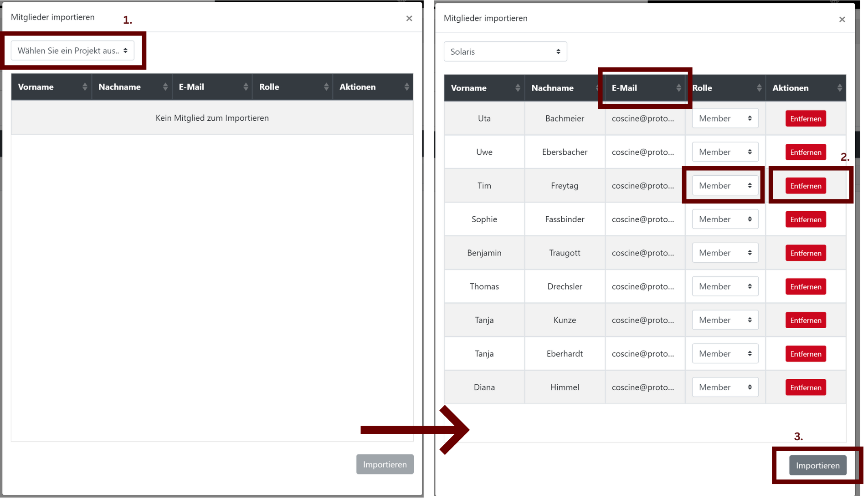868x499 pixels.
Task: Sort left table by Vorname column
Action: coord(51,87)
